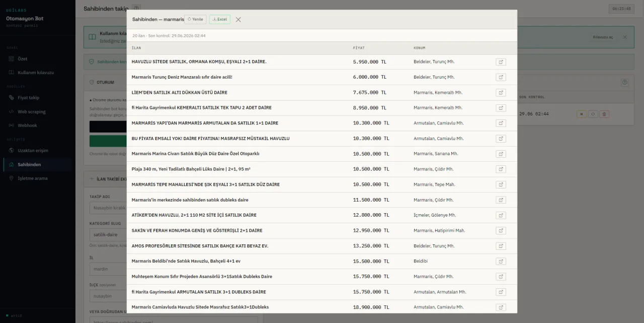Click the OTURUM section header
This screenshot has height=323, width=644.
tap(105, 82)
